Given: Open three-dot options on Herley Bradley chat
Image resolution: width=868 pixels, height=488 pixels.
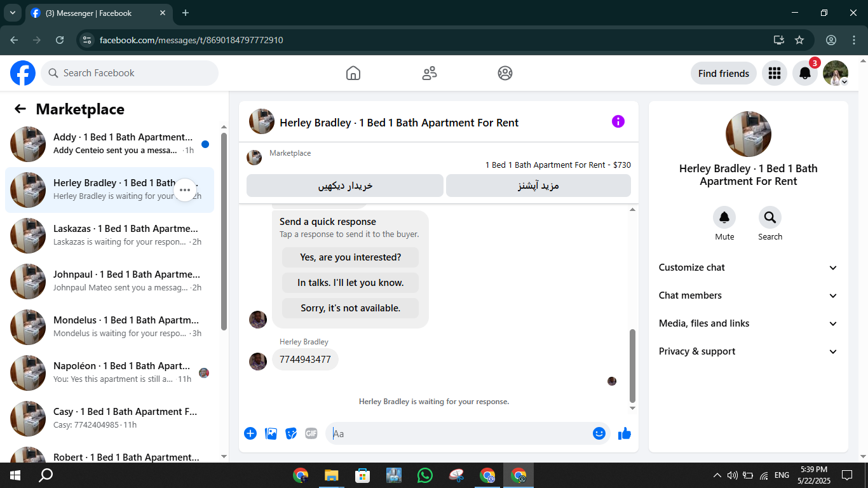Looking at the screenshot, I should 185,189.
